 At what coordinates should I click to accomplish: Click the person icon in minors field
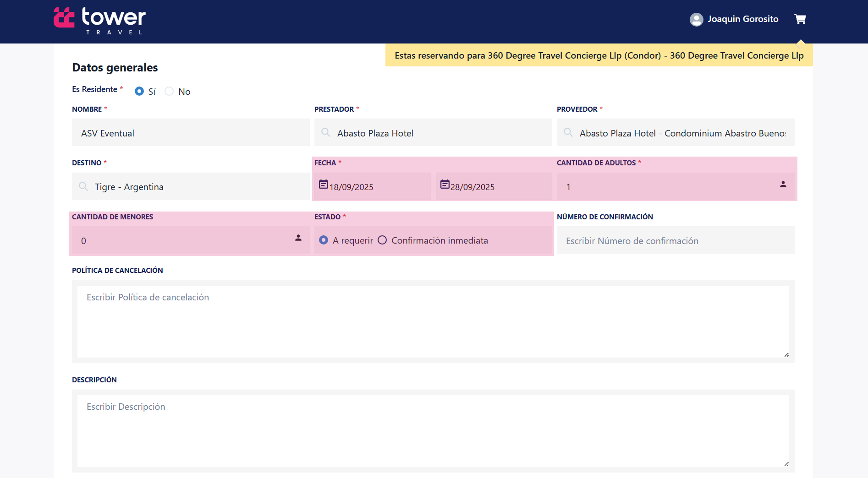(x=298, y=238)
